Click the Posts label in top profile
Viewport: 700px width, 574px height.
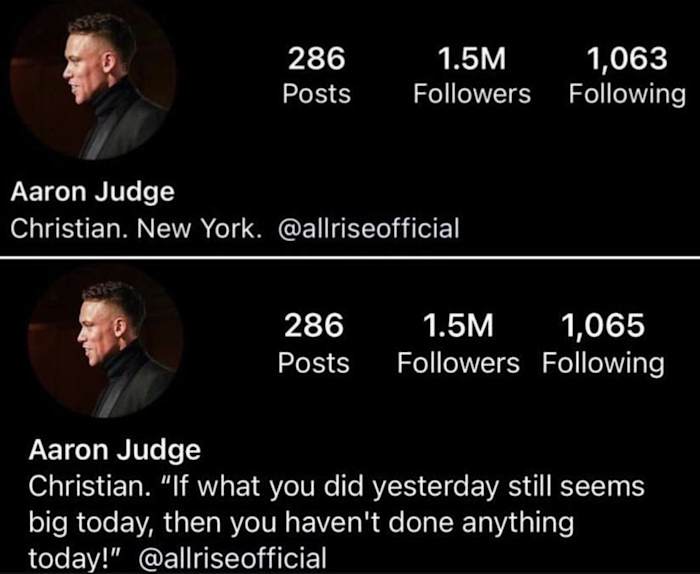coord(316,94)
